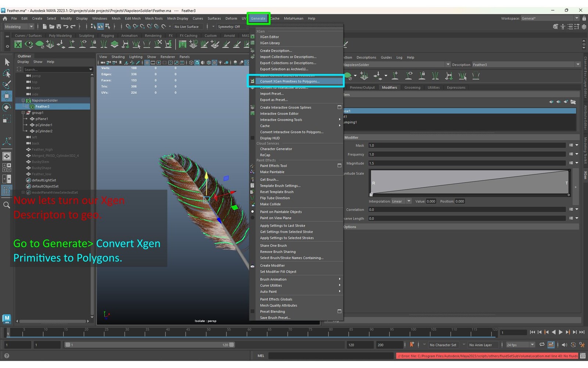The width and height of the screenshot is (588, 368).
Task: Click the Outliner search field
Action: tap(55, 70)
